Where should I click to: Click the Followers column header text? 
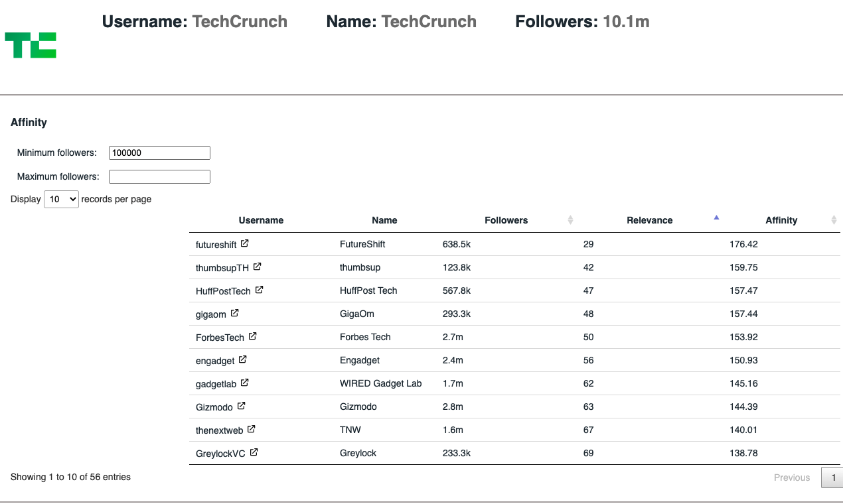506,220
